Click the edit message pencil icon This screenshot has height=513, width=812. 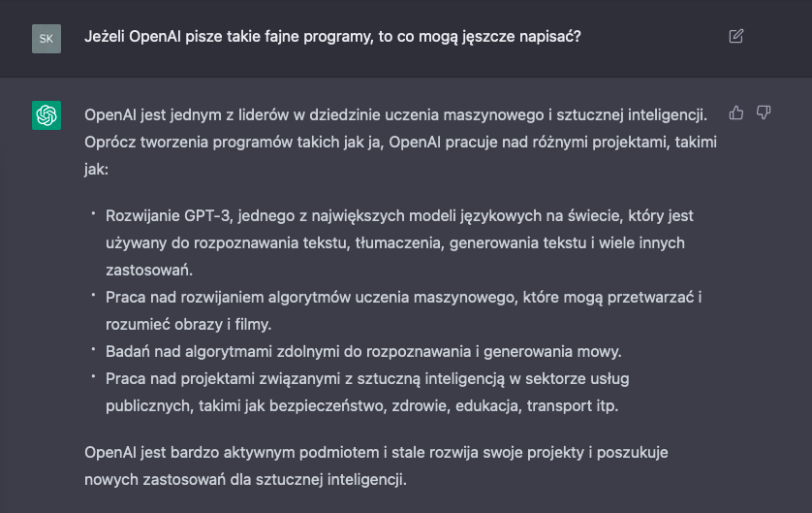click(x=735, y=37)
